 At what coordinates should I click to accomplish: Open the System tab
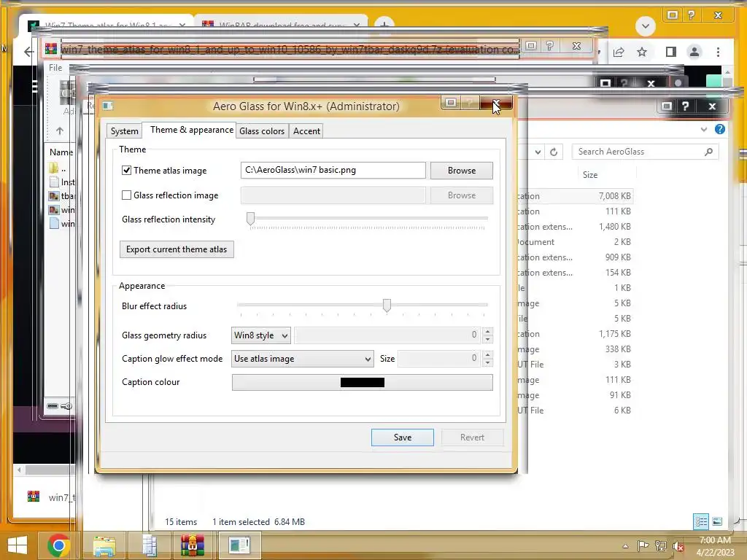124,131
